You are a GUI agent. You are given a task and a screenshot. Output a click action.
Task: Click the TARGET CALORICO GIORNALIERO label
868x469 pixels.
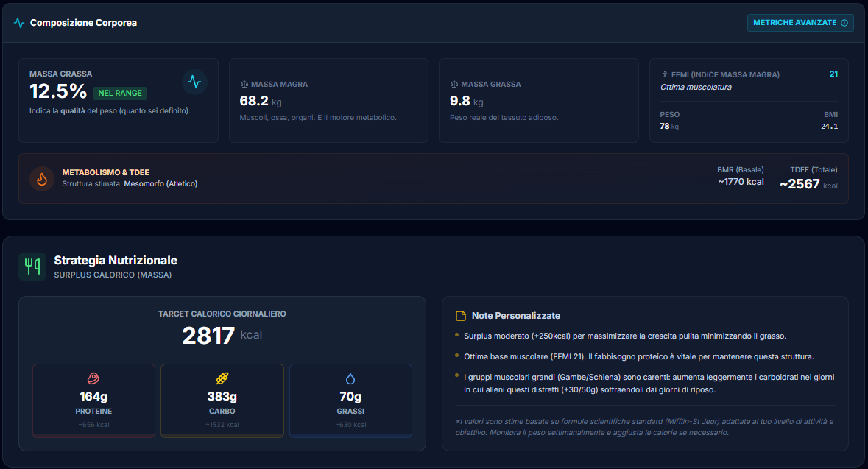(x=222, y=314)
